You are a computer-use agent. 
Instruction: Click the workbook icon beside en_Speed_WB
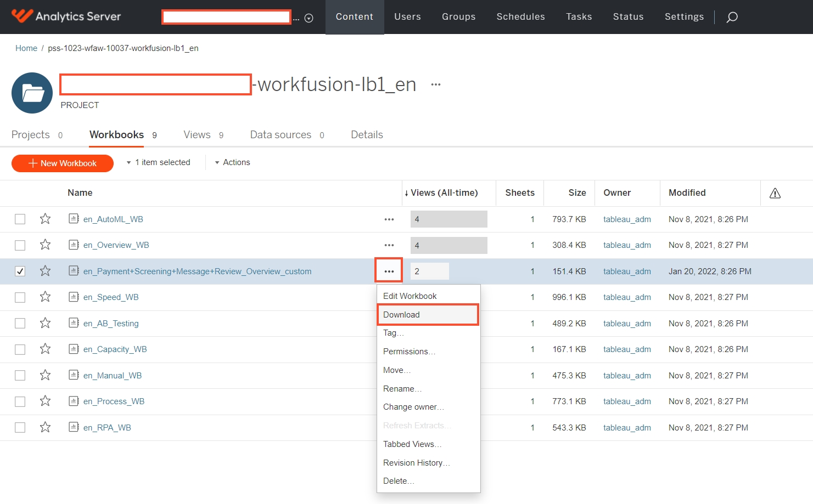[74, 296]
